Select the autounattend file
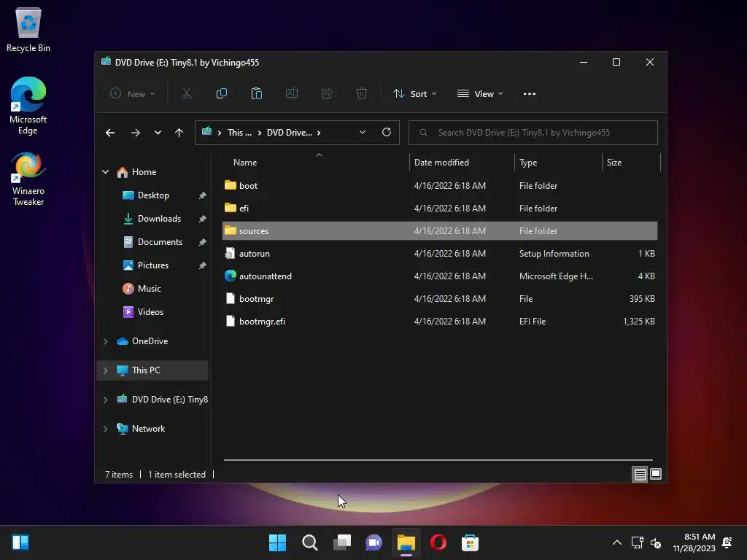Viewport: 747px width, 560px height. 440,276
